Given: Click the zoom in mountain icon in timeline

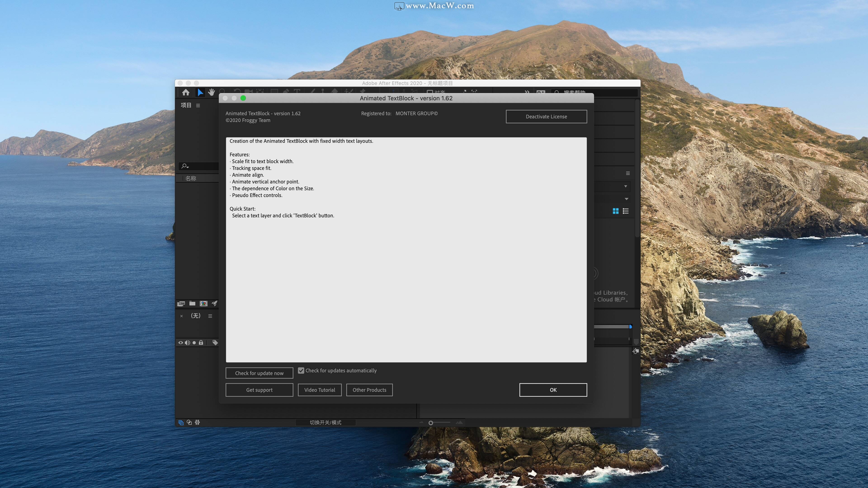Looking at the screenshot, I should (x=459, y=422).
